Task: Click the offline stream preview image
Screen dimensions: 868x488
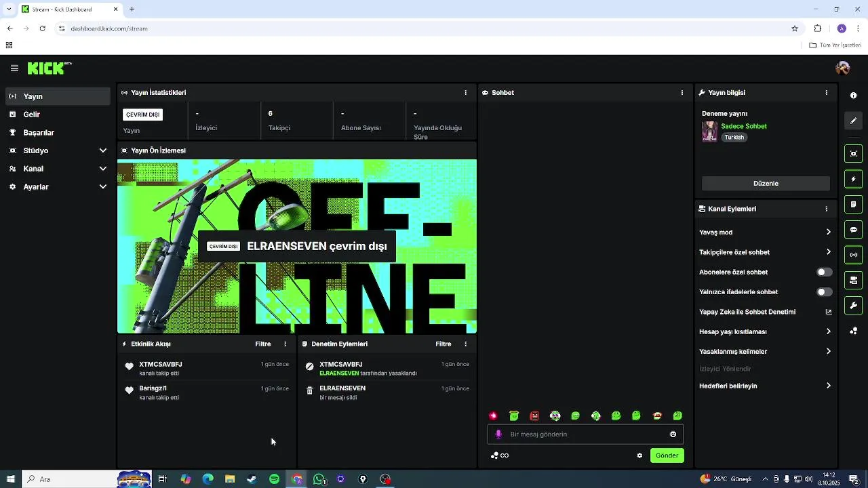Action: pyautogui.click(x=297, y=247)
